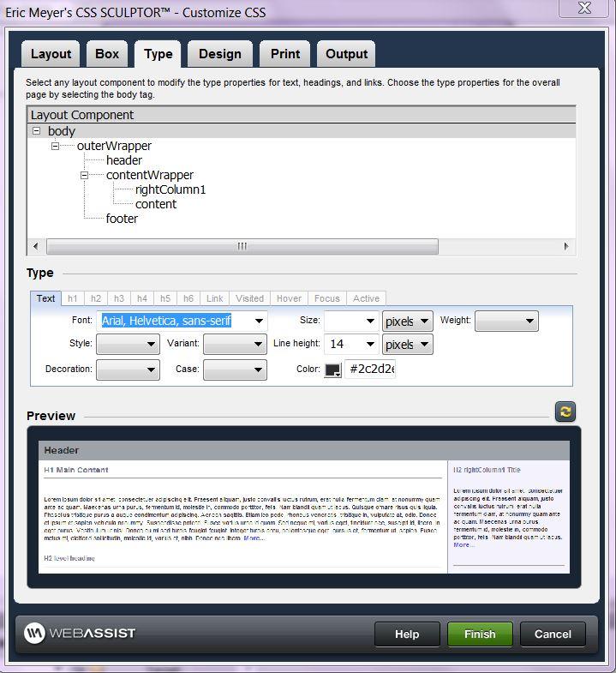Click the Cancel button

click(553, 634)
